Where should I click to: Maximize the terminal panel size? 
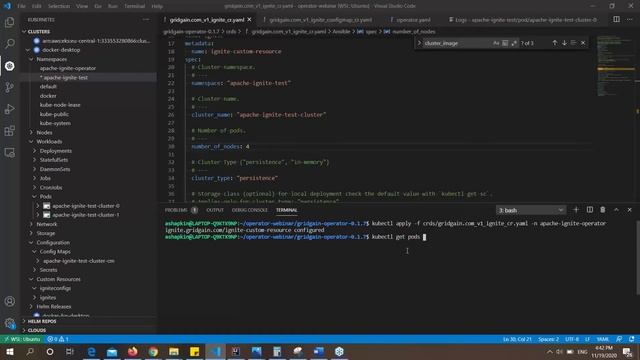(x=616, y=210)
